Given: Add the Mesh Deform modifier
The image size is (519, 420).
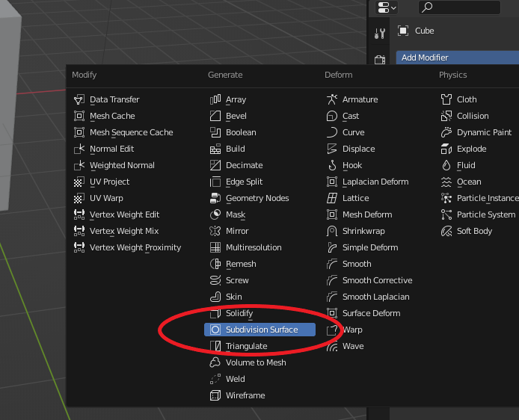Looking at the screenshot, I should coord(367,214).
